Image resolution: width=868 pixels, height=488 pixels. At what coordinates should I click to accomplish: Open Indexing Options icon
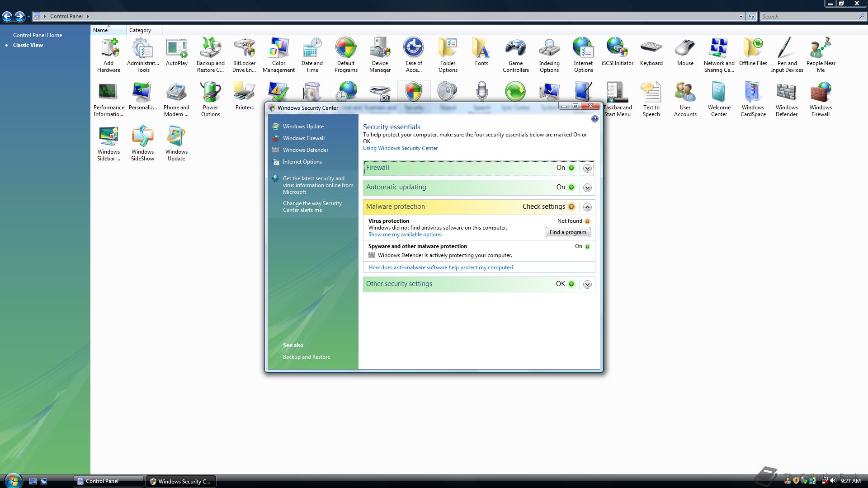click(549, 55)
